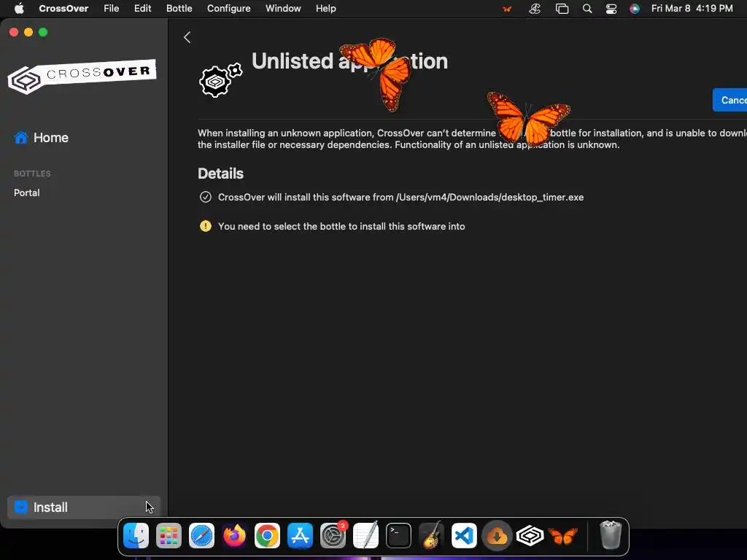Open Terminal from the Dock

[x=398, y=535]
